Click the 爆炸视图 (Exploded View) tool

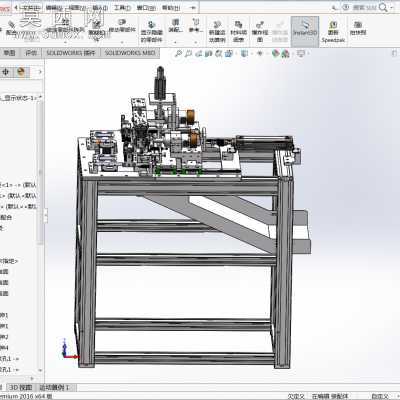(x=260, y=32)
